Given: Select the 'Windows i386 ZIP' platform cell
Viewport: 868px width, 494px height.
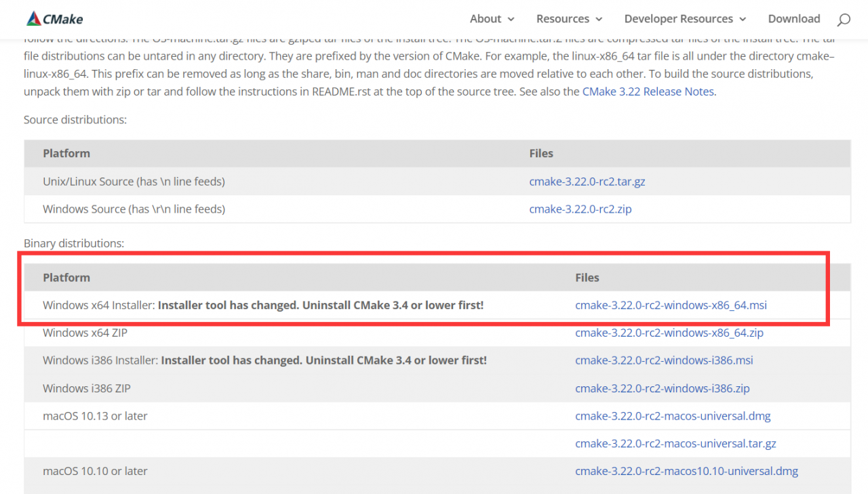Looking at the screenshot, I should 87,388.
